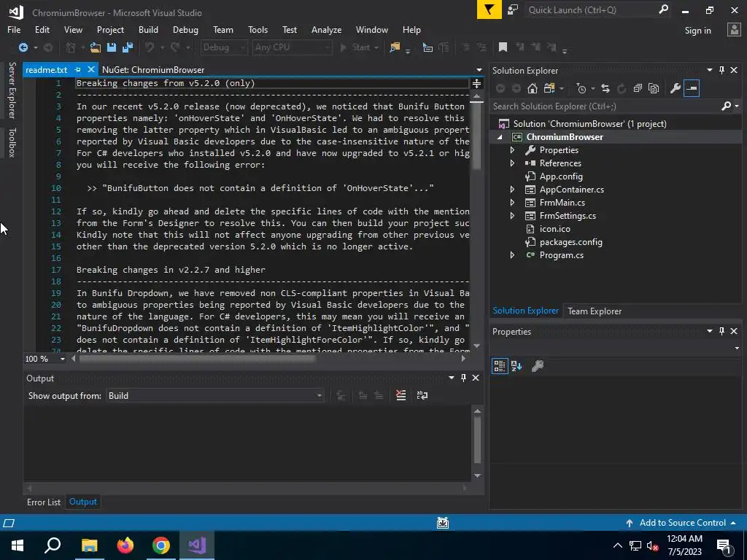The height and width of the screenshot is (560, 747).
Task: Open the Analyze menu
Action: click(x=326, y=29)
